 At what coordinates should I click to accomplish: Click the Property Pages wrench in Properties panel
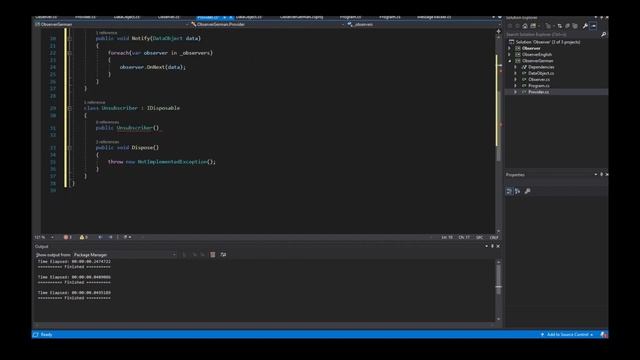point(527,191)
